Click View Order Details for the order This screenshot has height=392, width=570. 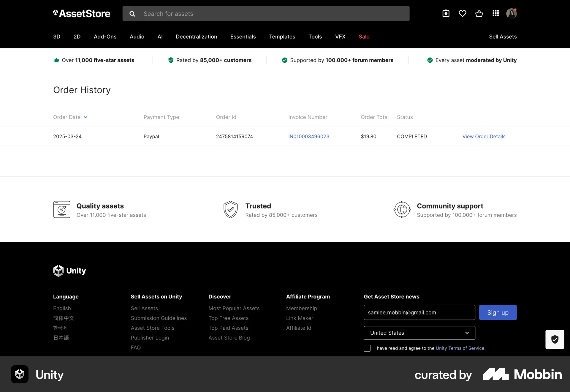484,136
